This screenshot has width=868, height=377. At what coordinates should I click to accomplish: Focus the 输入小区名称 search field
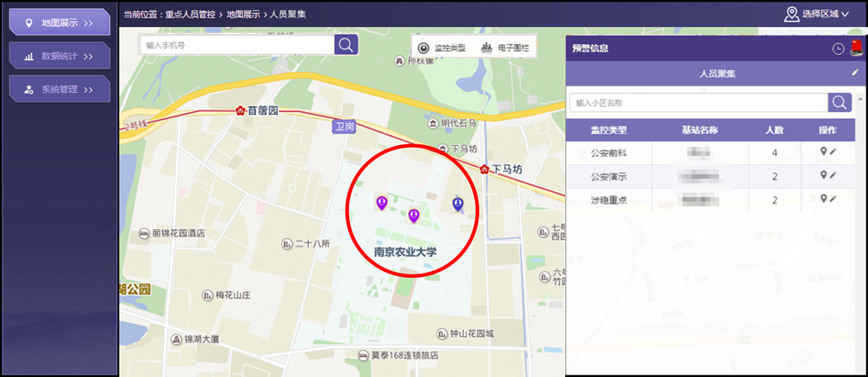(x=698, y=103)
